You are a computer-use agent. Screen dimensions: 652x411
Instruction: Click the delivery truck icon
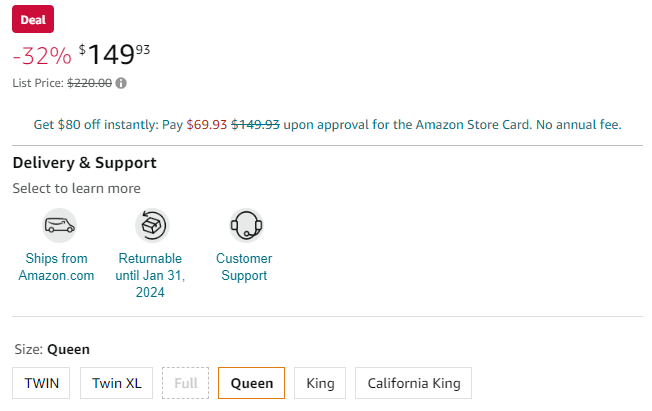pyautogui.click(x=59, y=224)
